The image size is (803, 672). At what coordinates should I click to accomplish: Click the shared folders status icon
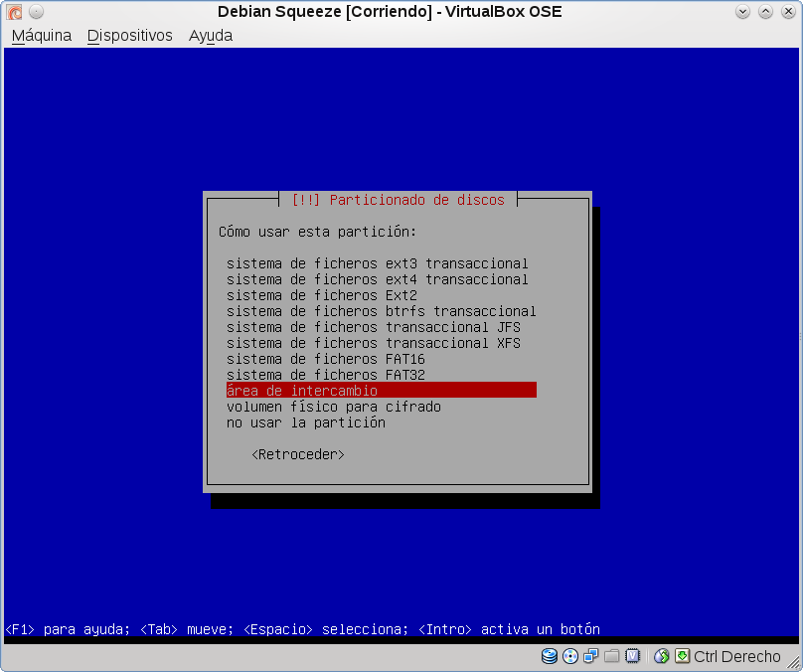[x=611, y=656]
